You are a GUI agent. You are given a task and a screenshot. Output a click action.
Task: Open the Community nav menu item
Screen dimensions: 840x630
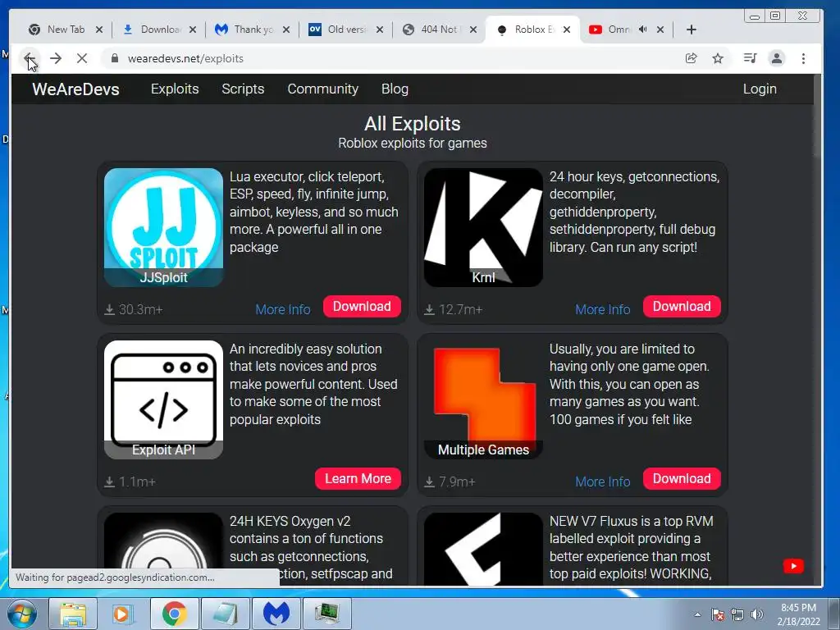coord(322,89)
